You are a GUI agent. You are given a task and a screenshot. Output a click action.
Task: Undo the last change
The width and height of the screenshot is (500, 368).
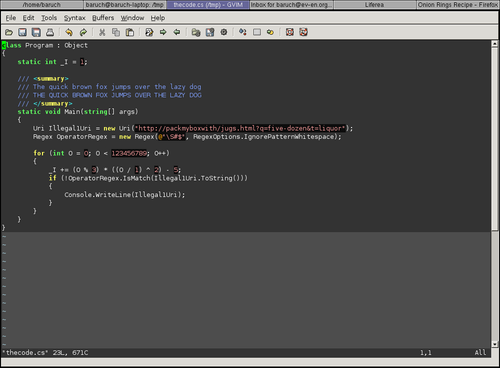69,32
